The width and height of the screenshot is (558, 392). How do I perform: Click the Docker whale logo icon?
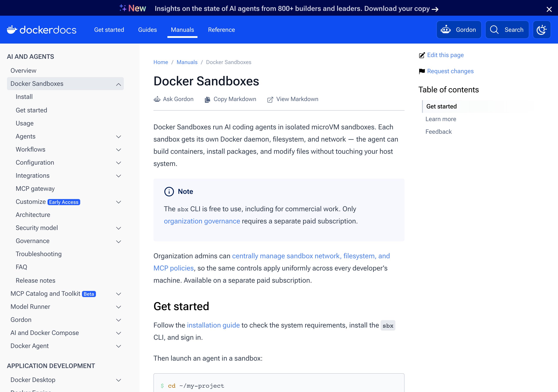12,30
